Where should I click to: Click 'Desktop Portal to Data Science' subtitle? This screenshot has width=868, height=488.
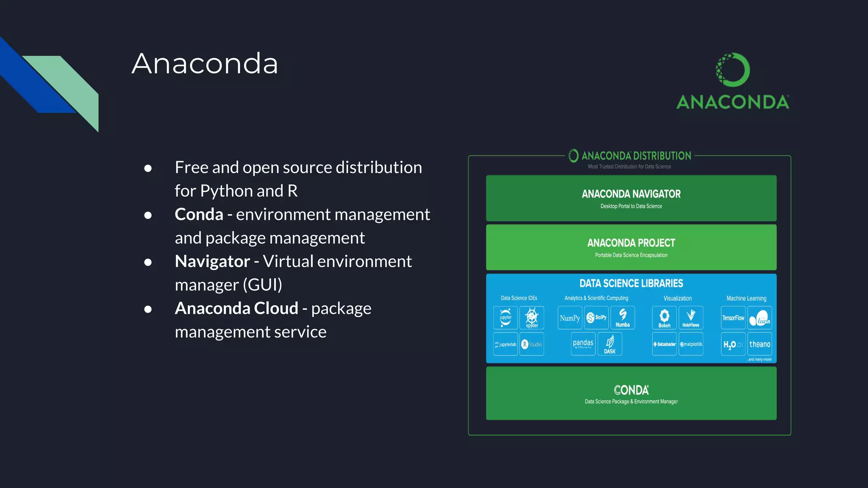(631, 206)
